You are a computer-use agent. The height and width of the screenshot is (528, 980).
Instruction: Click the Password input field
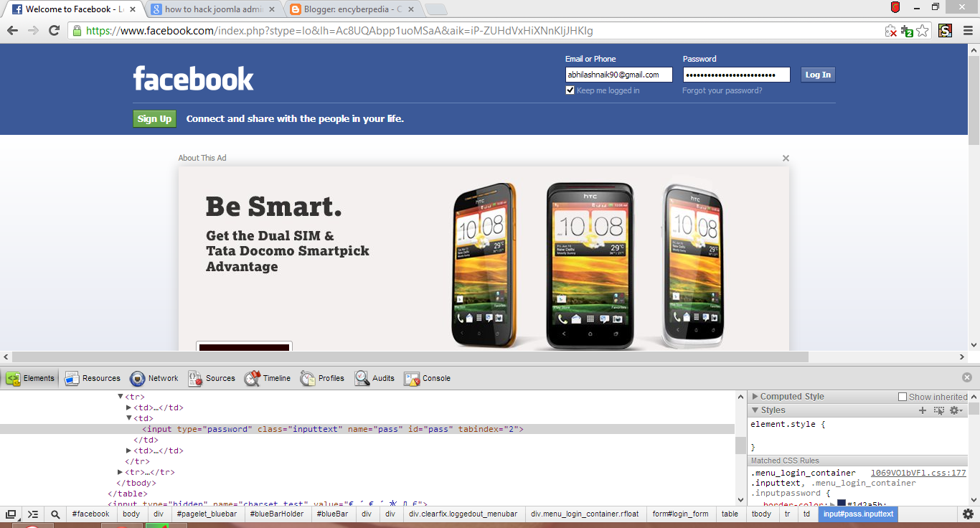pos(736,75)
